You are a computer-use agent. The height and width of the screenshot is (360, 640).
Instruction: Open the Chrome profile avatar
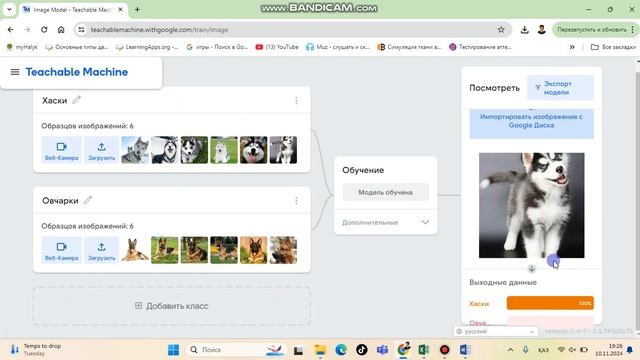click(542, 30)
